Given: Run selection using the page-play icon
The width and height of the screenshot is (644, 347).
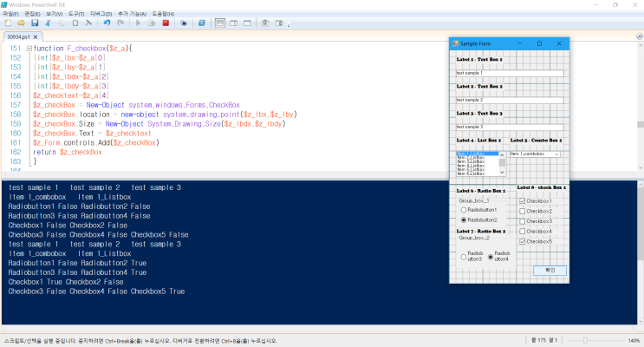Looking at the screenshot, I should pos(152,23).
